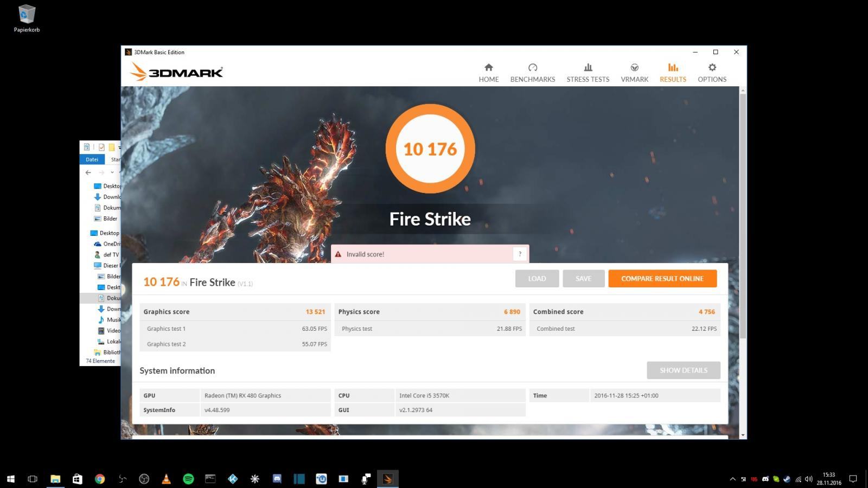Open OBS Studio from the taskbar
Screen dimensions: 868x488
coord(144,479)
